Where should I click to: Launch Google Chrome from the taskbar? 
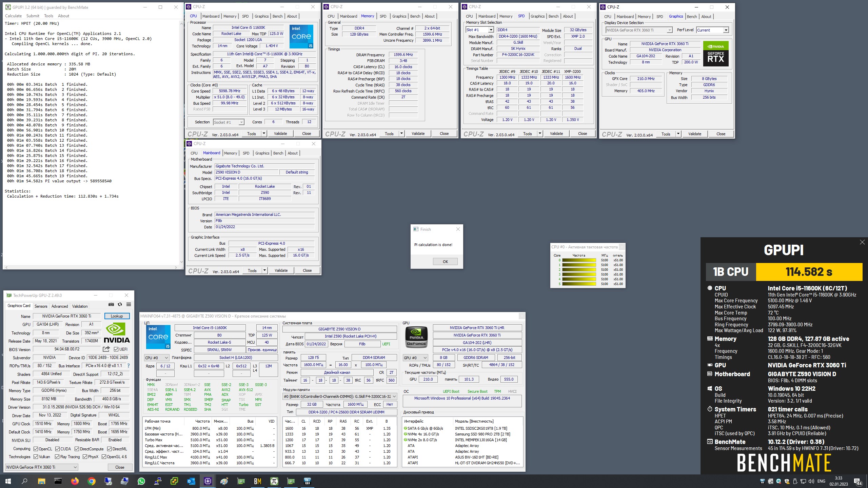(91, 481)
